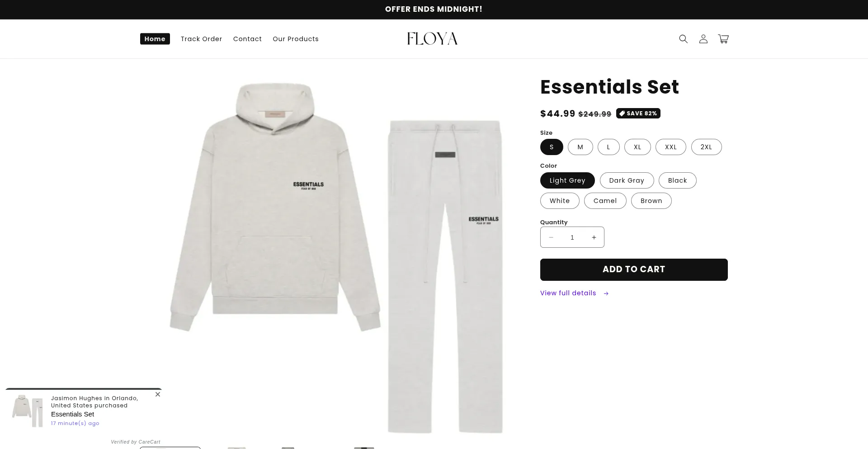
Task: Select size M
Action: [x=580, y=147]
